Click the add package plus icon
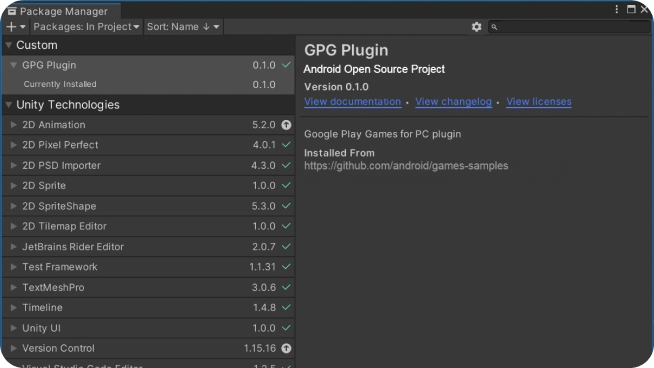The width and height of the screenshot is (654, 368). pos(11,27)
